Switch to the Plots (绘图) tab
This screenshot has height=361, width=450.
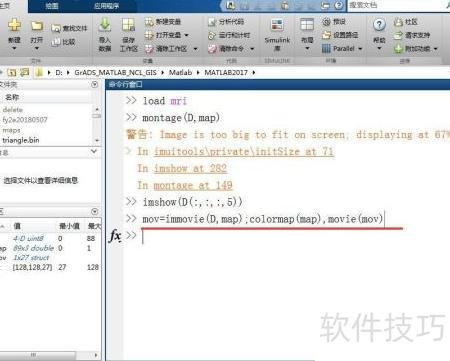[x=52, y=6]
